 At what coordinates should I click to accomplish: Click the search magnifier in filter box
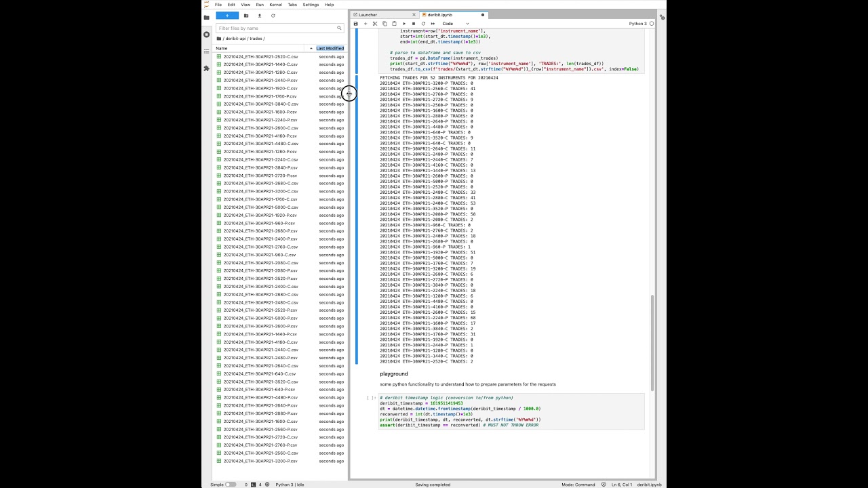coord(339,28)
